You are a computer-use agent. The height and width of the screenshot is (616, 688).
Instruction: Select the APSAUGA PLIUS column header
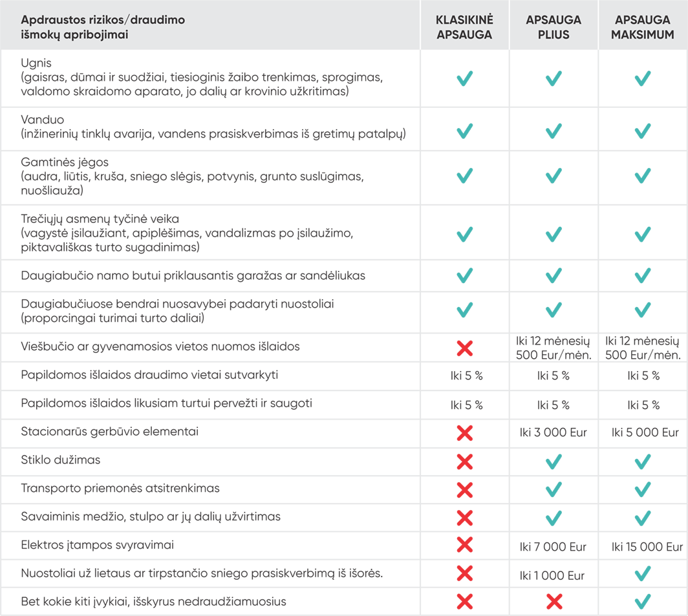tap(554, 27)
